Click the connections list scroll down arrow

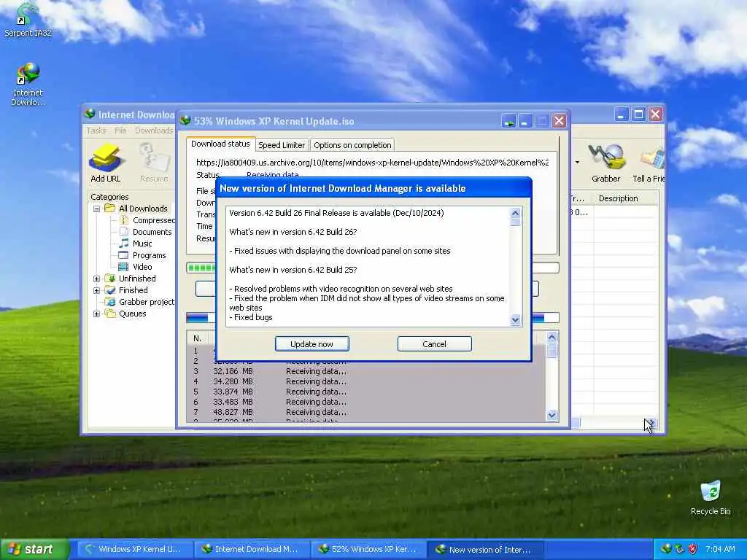551,415
